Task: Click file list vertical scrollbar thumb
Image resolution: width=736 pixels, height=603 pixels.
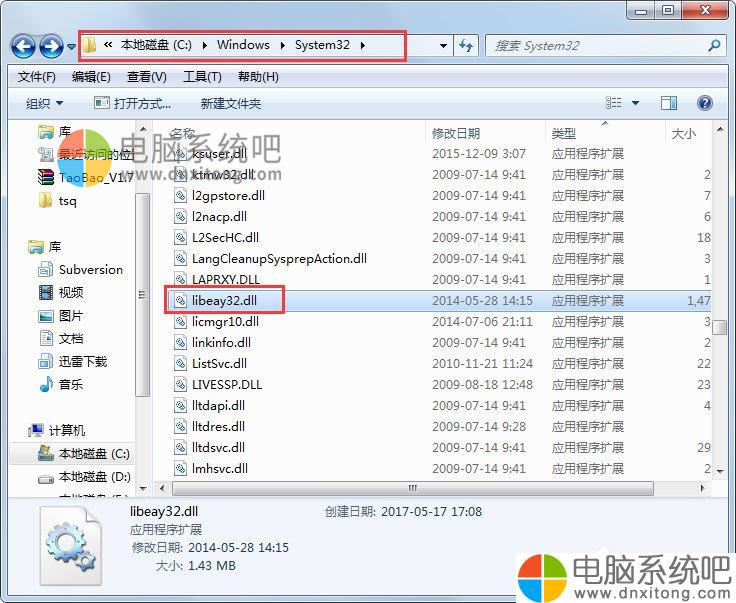Action: click(x=720, y=327)
